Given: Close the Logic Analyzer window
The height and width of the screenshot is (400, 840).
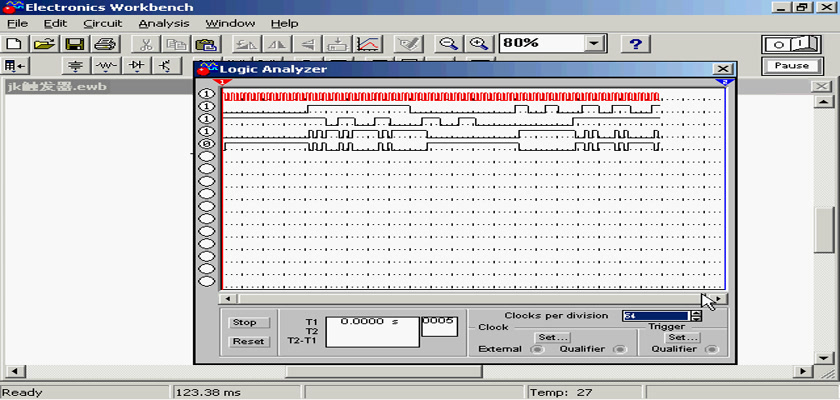Looking at the screenshot, I should point(723,69).
